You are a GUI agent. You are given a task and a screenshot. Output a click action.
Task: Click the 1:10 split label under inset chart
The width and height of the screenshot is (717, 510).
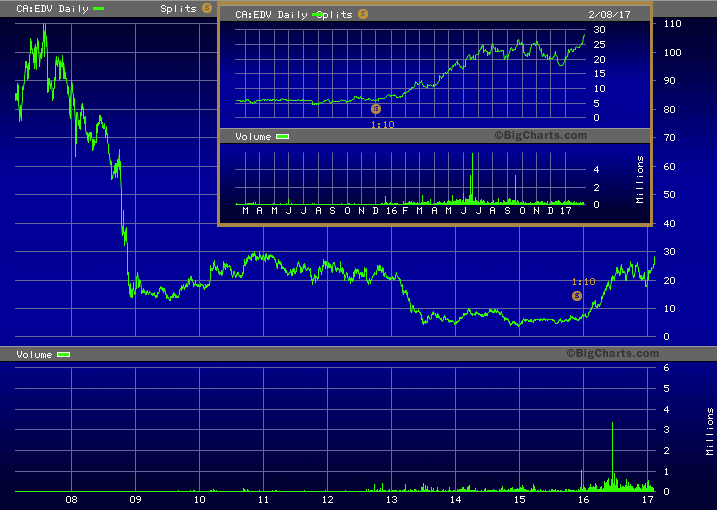(x=381, y=124)
